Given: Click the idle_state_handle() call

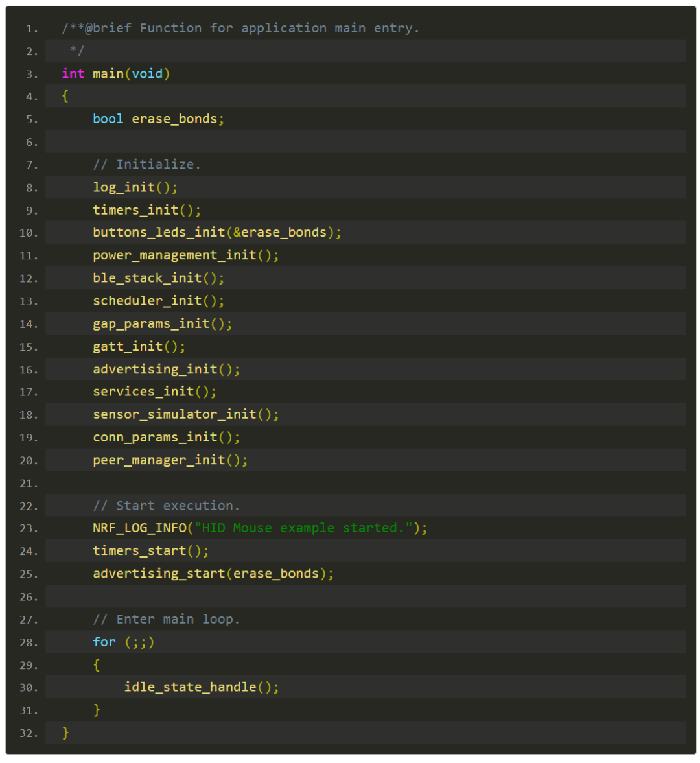Looking at the screenshot, I should [202, 687].
